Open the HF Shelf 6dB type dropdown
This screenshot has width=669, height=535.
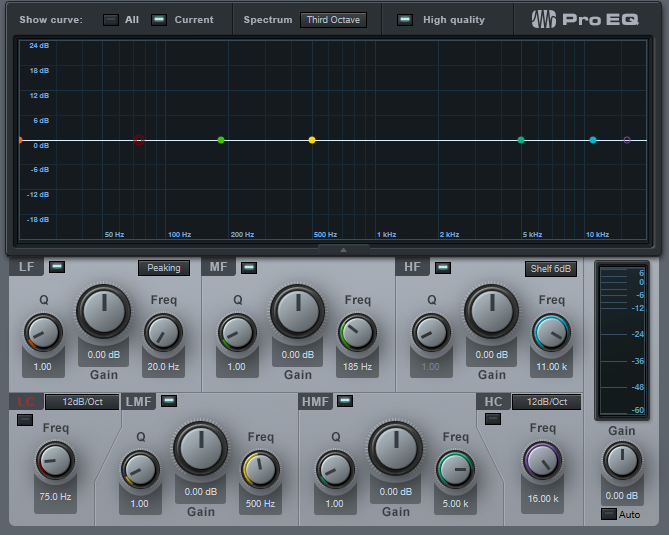click(x=551, y=269)
